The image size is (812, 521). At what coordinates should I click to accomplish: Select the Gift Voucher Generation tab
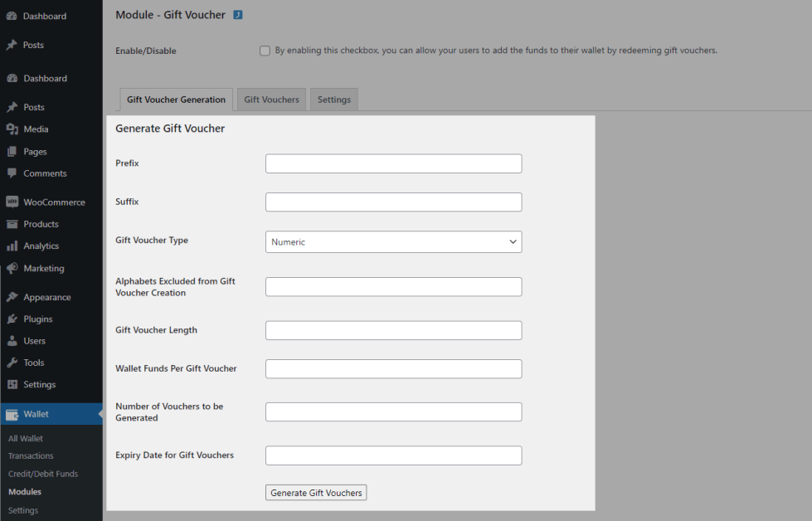click(x=176, y=100)
